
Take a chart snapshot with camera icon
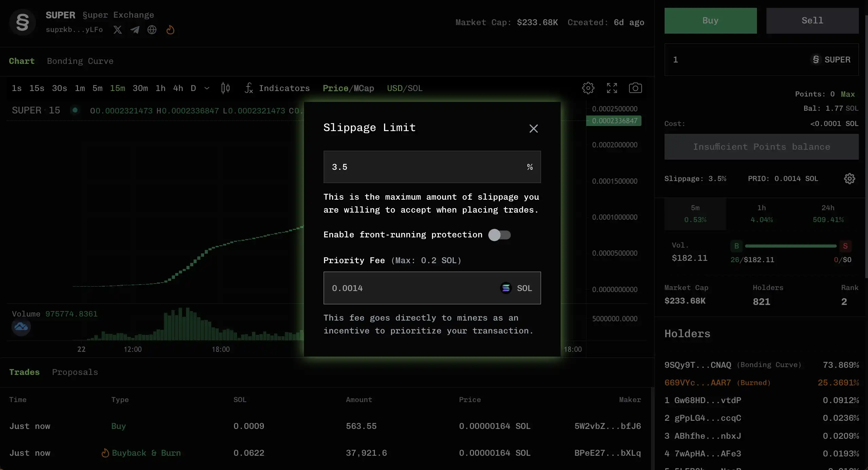point(635,88)
